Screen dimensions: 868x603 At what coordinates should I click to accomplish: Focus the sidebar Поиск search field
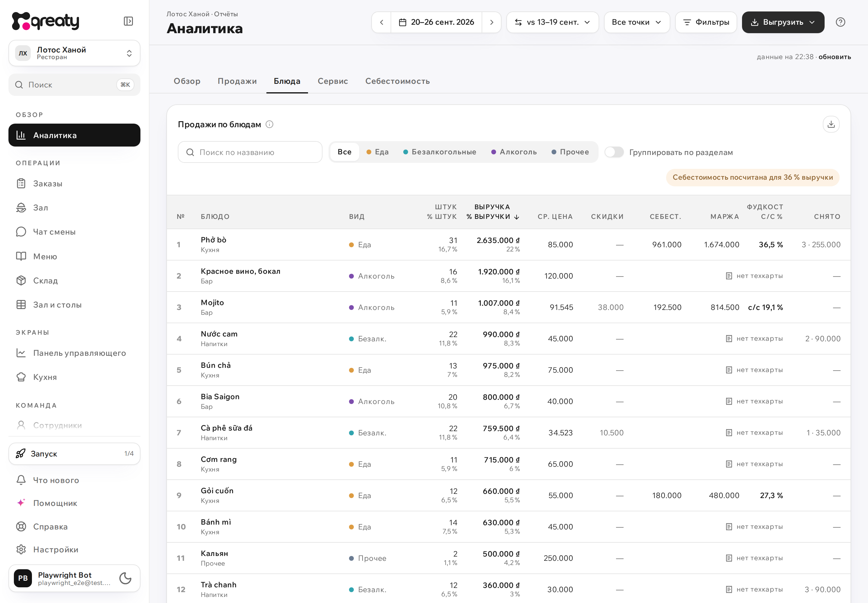pyautogui.click(x=74, y=85)
